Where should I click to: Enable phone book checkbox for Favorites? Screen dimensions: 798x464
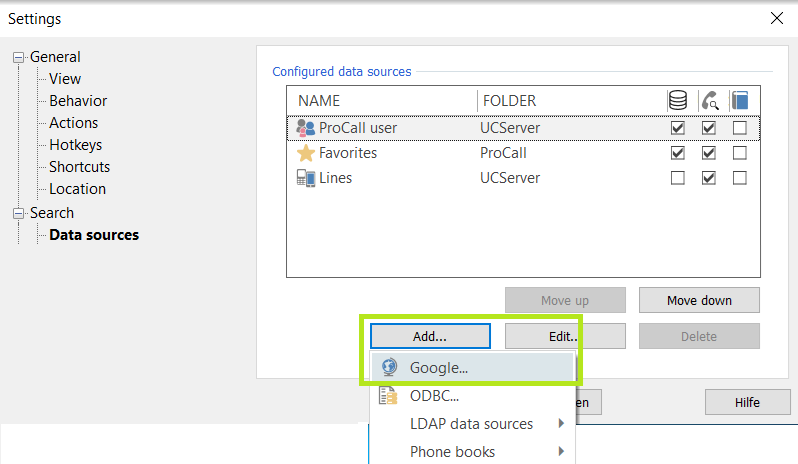pos(740,153)
